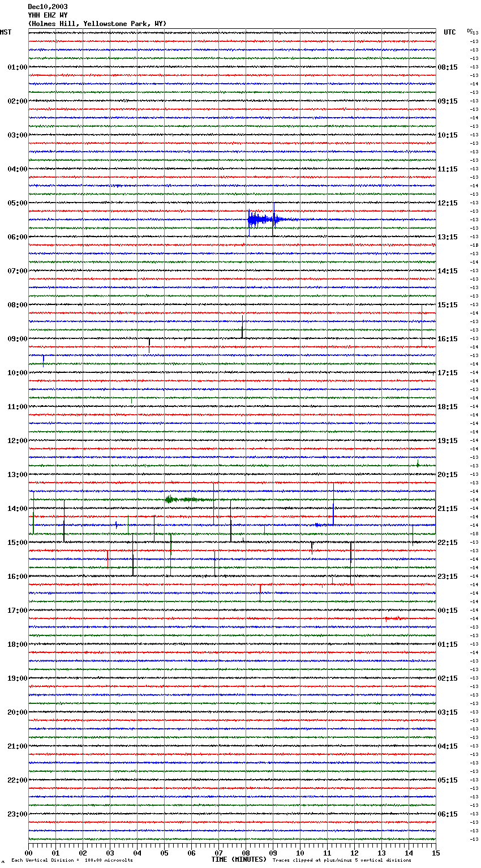Click the 15 minute tick label
The image size is (481, 868).
[x=435, y=853]
